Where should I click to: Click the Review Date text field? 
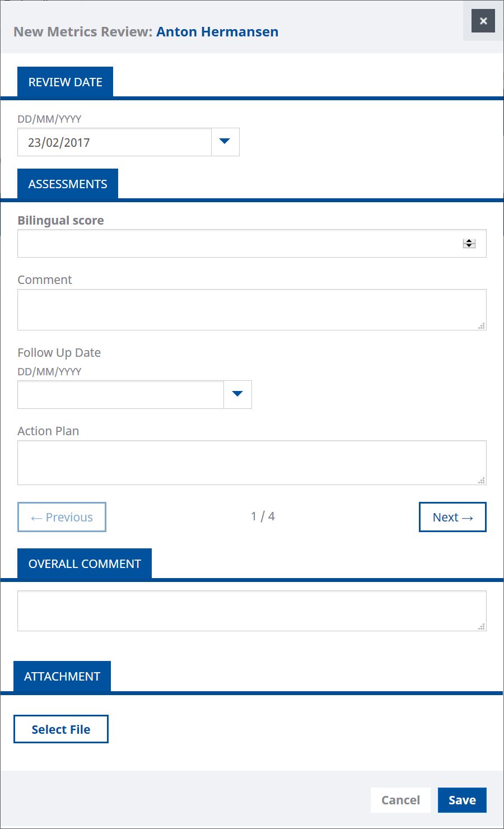114,142
